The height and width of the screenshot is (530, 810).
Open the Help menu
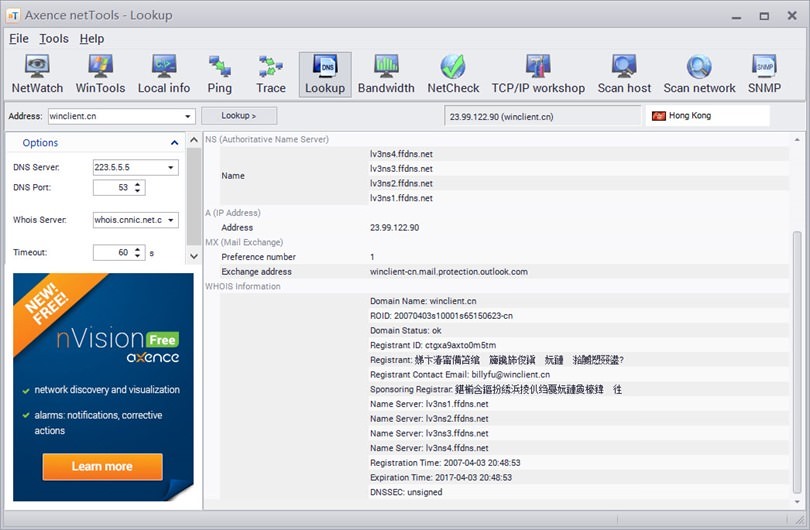coord(92,39)
